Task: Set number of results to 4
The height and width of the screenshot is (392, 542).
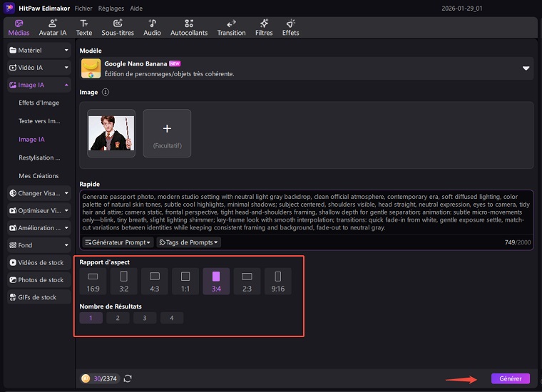Action: tap(172, 318)
